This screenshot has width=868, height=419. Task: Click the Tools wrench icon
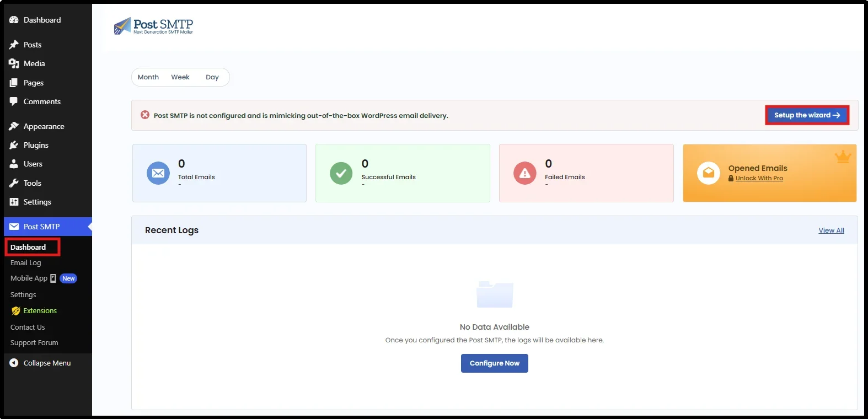14,183
